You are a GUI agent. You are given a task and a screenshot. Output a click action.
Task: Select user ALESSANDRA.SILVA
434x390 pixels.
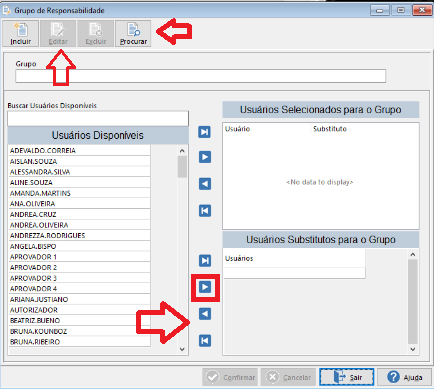(x=79, y=172)
